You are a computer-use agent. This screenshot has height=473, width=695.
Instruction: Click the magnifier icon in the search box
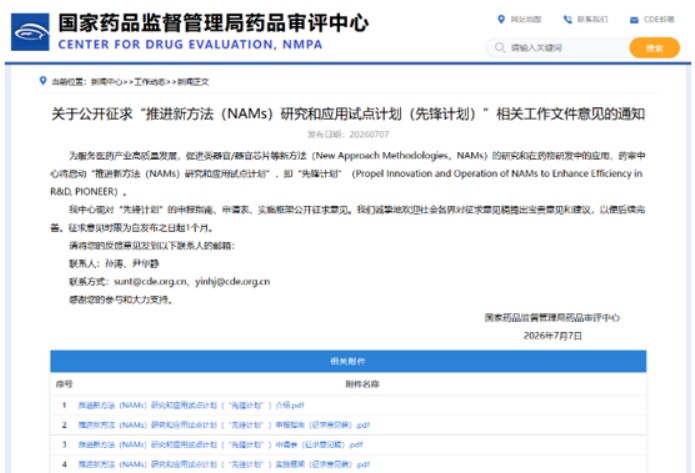[x=500, y=47]
